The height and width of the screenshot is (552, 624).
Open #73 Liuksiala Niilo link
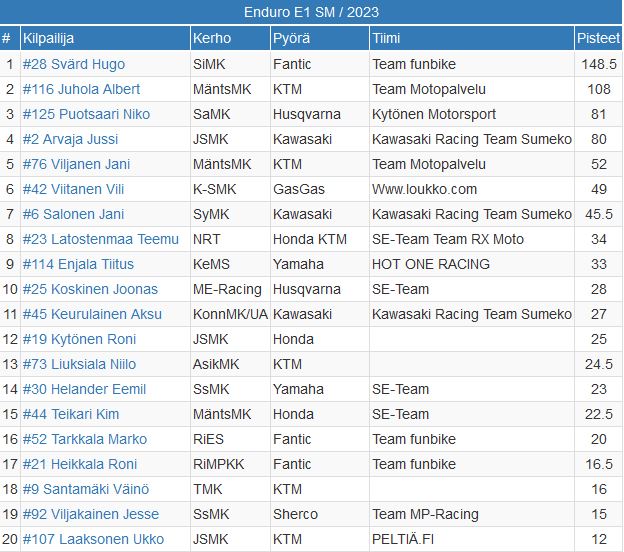pos(79,364)
